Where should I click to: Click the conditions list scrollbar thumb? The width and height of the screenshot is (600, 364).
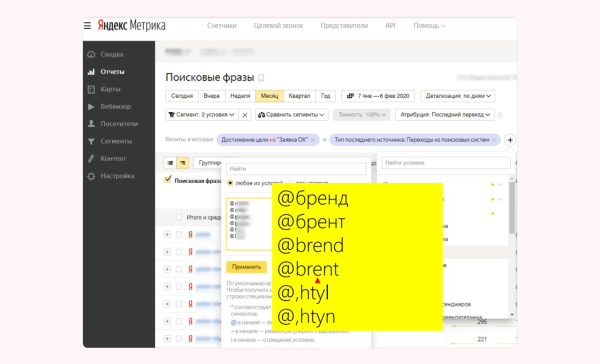tap(512, 207)
